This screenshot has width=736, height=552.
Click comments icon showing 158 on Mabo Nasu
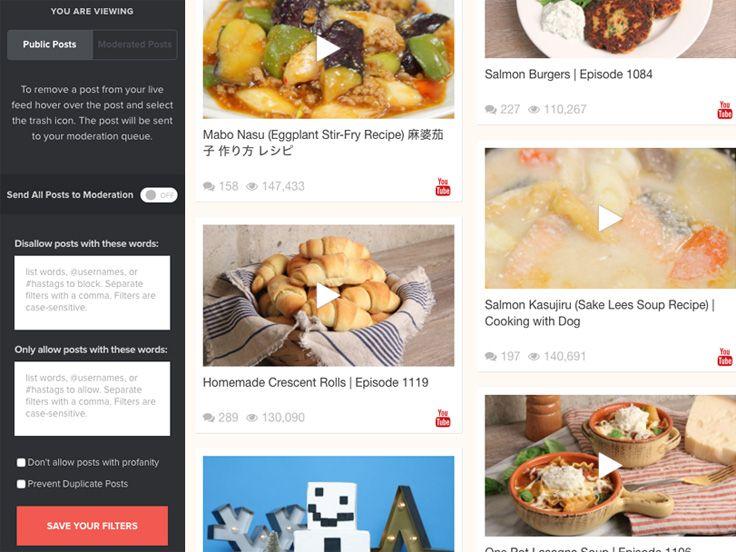click(209, 186)
